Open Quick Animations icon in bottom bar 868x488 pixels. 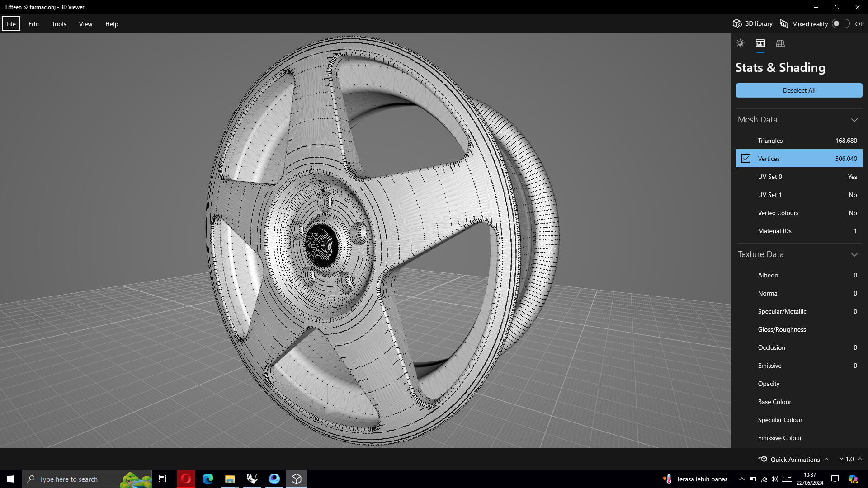point(763,459)
